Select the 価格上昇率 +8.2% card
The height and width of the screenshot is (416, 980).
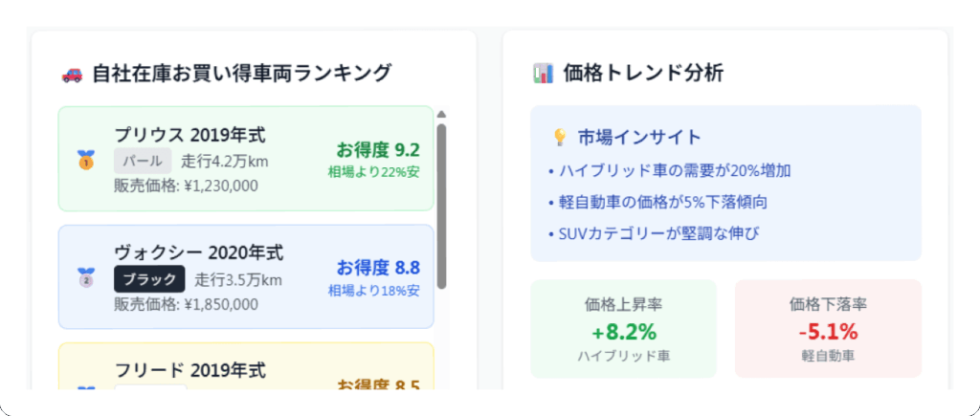[623, 329]
